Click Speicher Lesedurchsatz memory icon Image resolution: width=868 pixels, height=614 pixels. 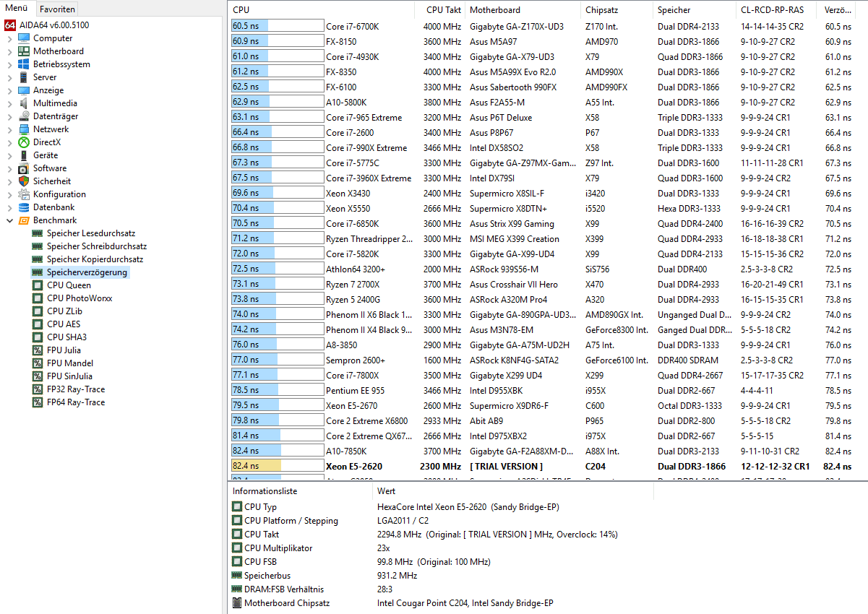38,233
